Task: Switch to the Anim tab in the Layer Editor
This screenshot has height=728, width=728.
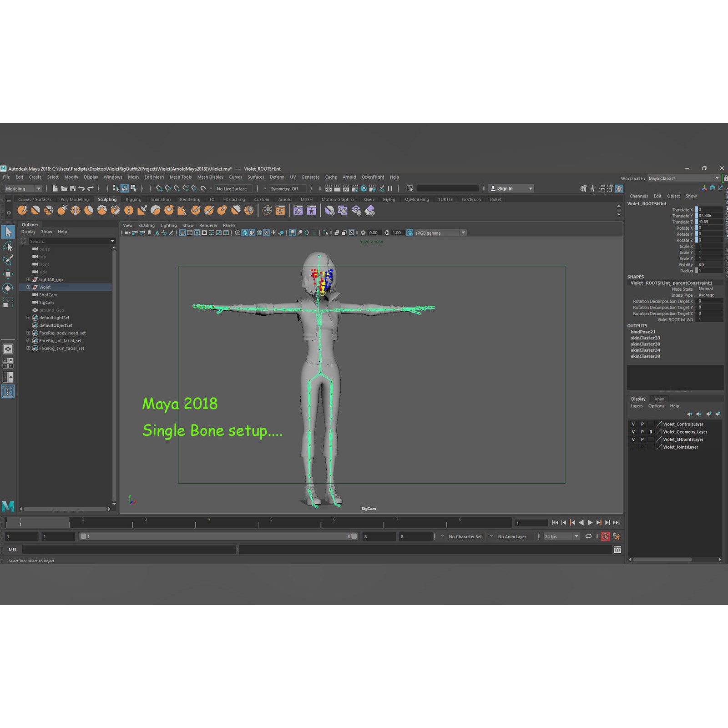Action: point(659,399)
